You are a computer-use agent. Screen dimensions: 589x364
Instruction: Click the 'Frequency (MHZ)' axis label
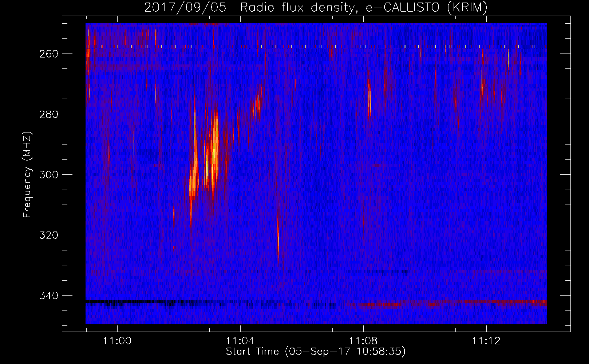(x=27, y=175)
